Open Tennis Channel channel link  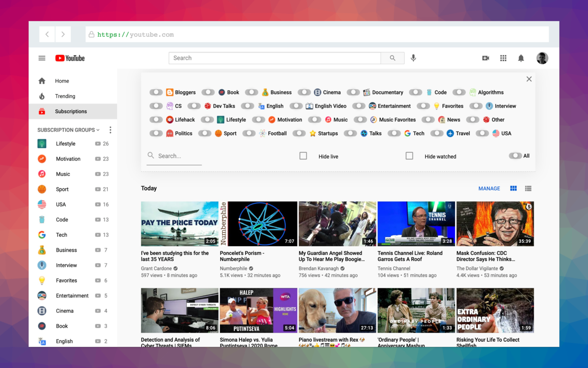[394, 269]
